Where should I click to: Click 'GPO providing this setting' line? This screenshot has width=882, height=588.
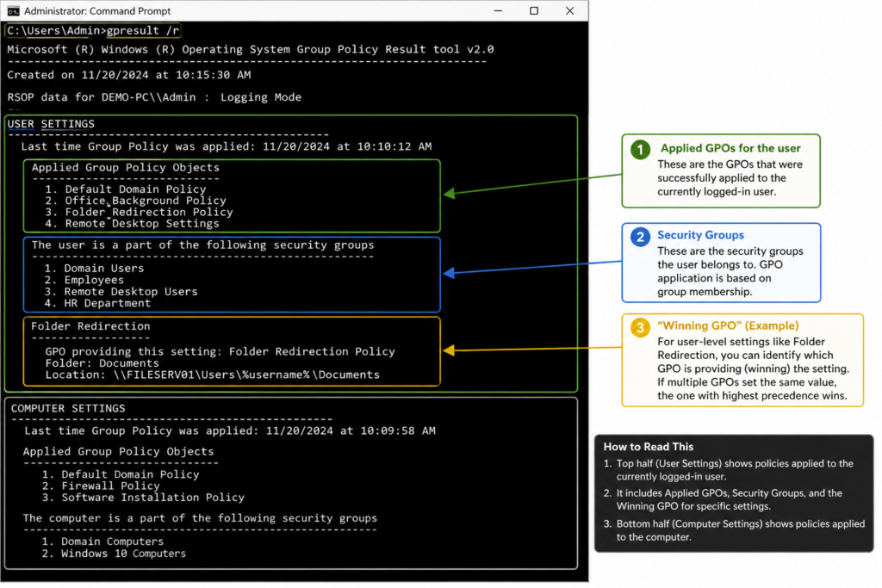pyautogui.click(x=220, y=351)
